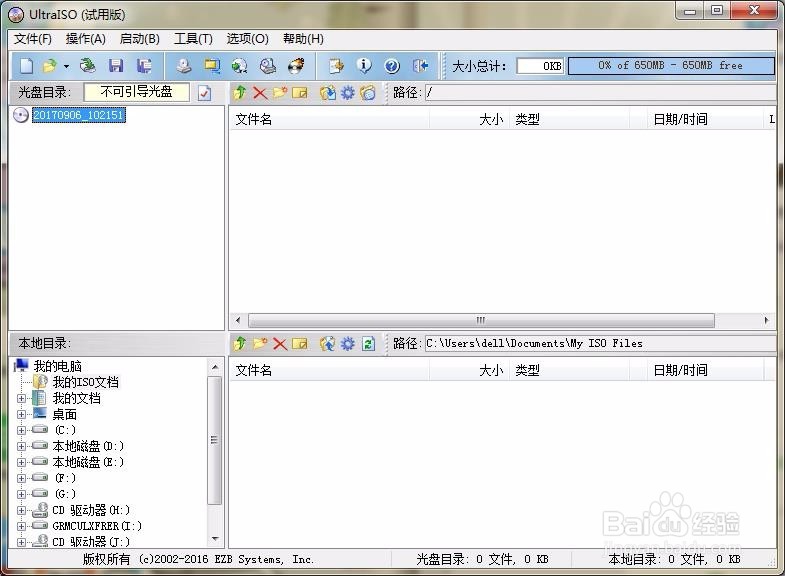Screen dimensions: 785x576
Task: Expand the (F:) drive node
Action: pos(22,478)
